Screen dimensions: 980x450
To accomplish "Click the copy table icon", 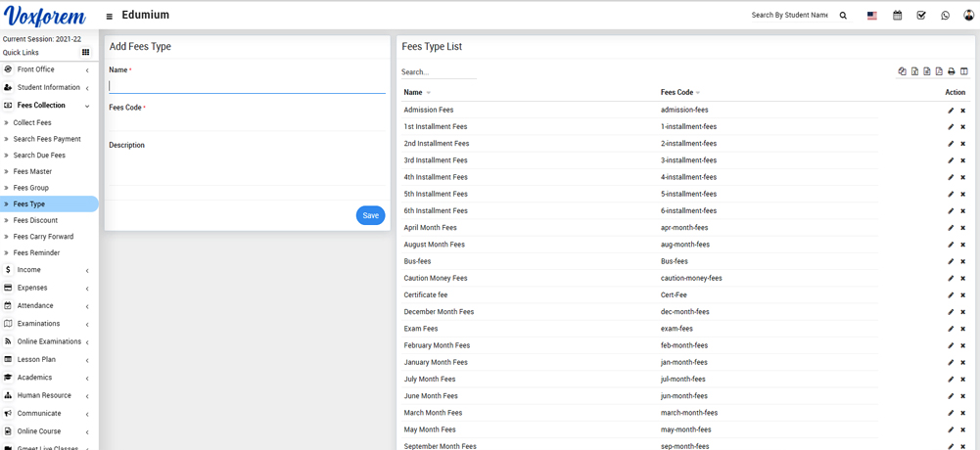I will point(902,71).
